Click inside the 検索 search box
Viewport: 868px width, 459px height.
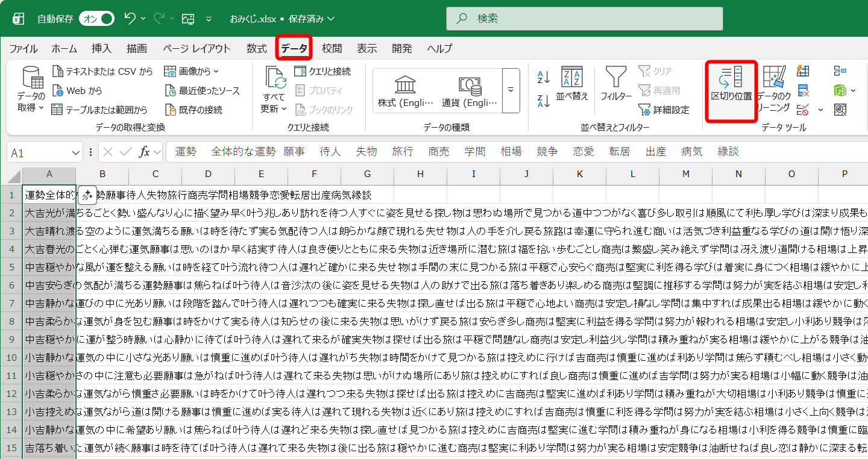(583, 19)
